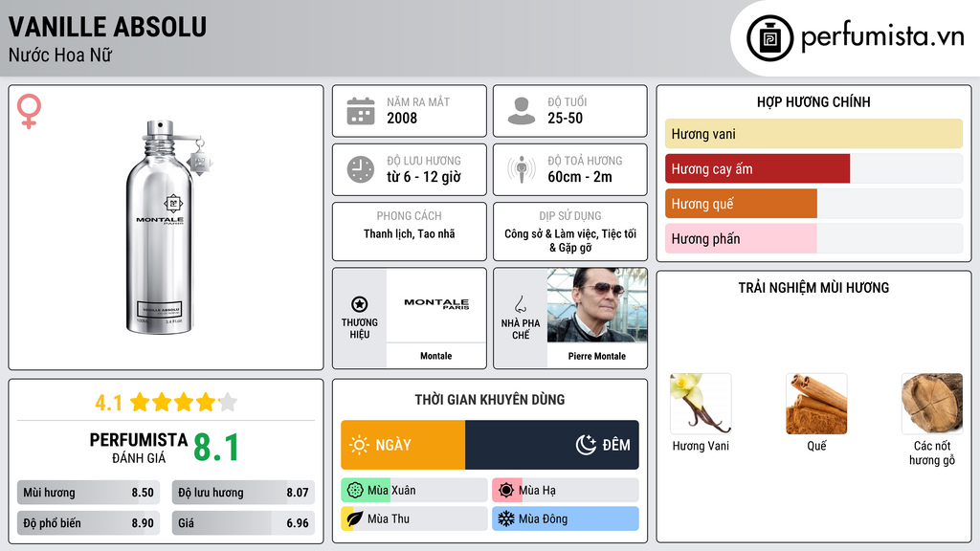This screenshot has width=980, height=551.
Task: Click the person icon beside Độ tuổi
Action: coord(521,111)
